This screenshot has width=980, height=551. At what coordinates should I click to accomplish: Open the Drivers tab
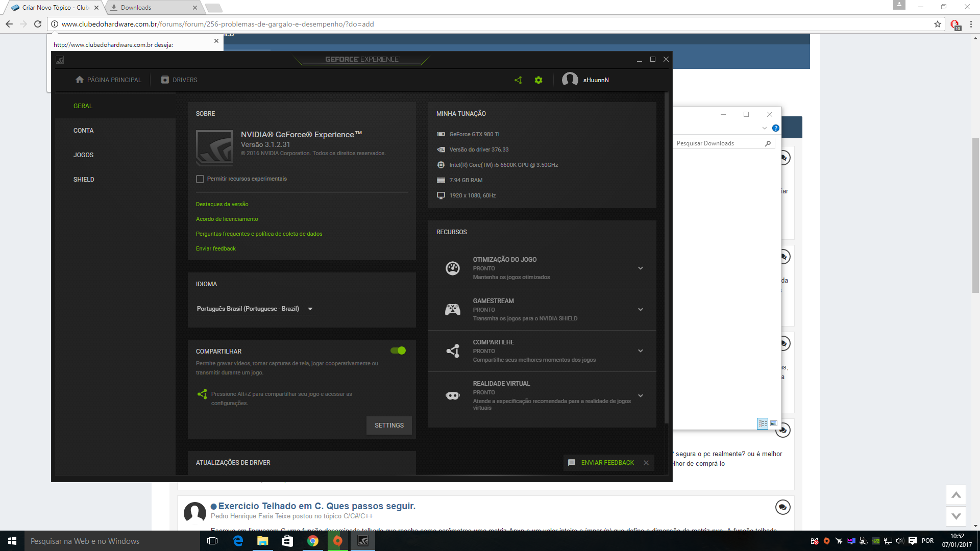point(179,80)
